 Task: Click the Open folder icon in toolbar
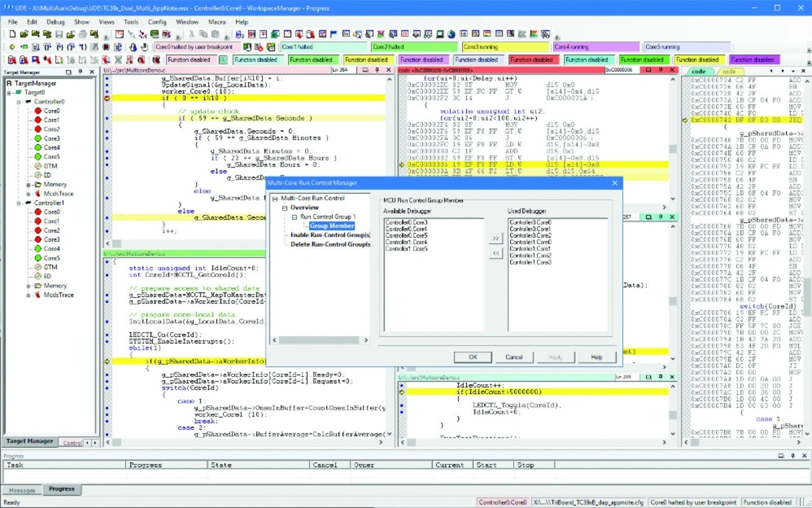(x=24, y=34)
